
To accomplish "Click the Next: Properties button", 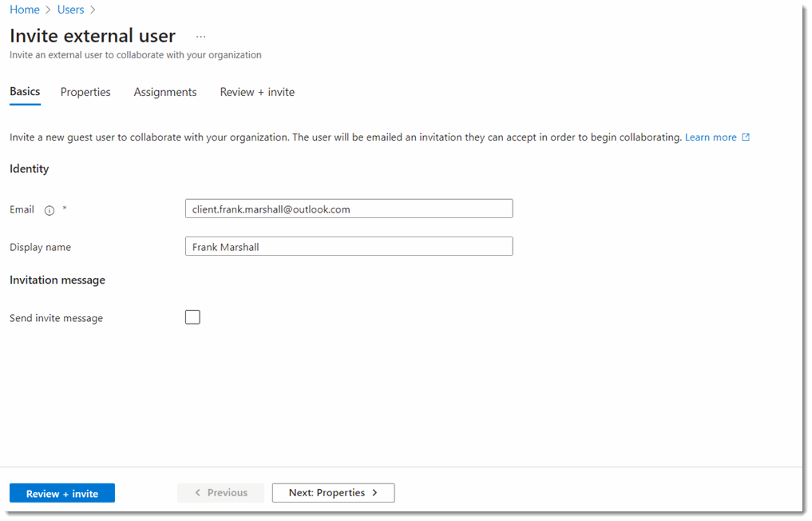I will 334,493.
